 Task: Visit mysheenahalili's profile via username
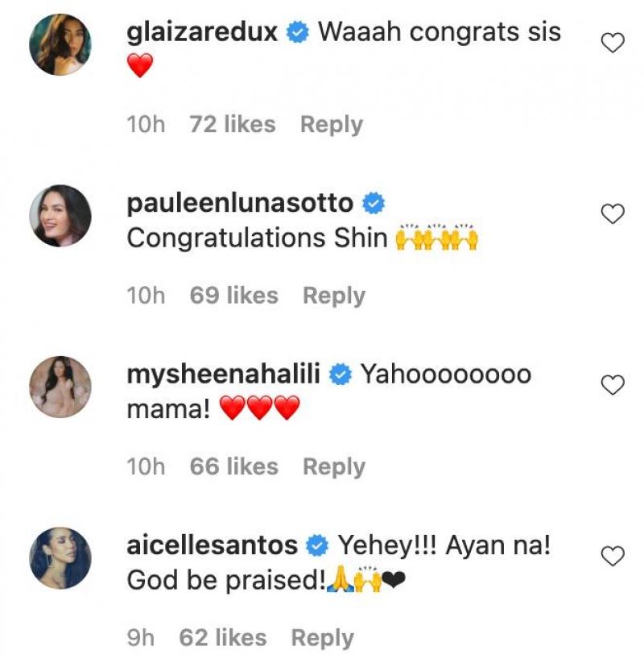click(225, 375)
